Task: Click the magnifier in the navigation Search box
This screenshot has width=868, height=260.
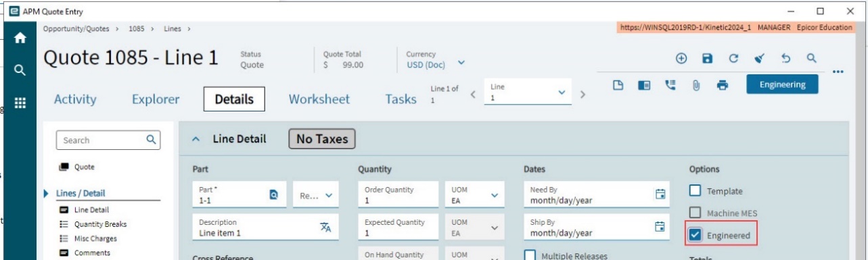Action: pos(152,140)
